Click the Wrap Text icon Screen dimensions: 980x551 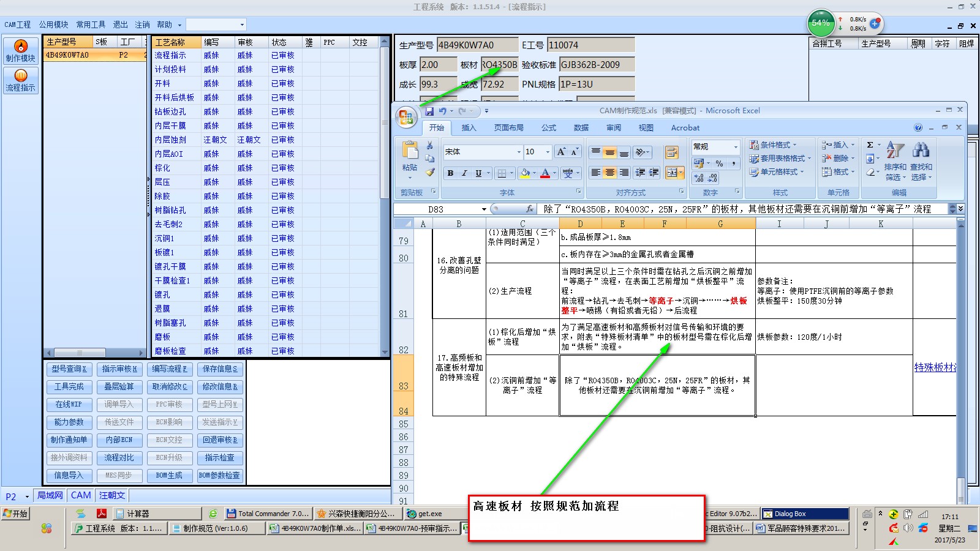(672, 152)
